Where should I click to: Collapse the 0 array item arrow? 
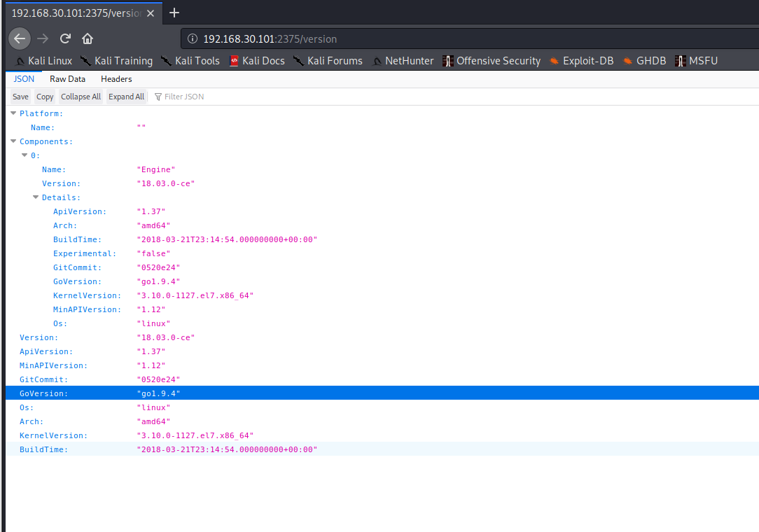point(25,155)
